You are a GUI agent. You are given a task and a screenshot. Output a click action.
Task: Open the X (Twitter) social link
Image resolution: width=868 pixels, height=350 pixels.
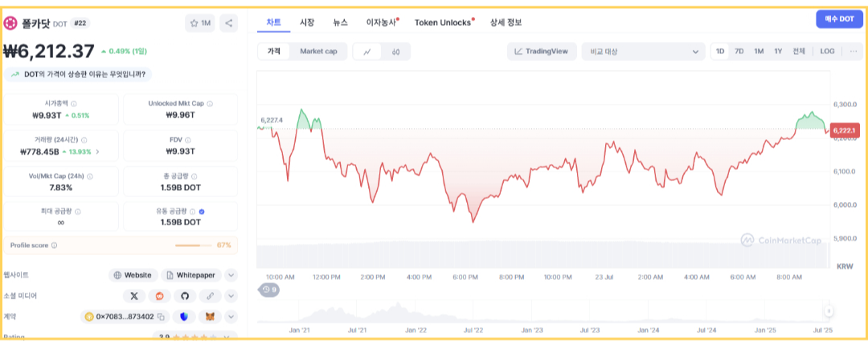[134, 296]
